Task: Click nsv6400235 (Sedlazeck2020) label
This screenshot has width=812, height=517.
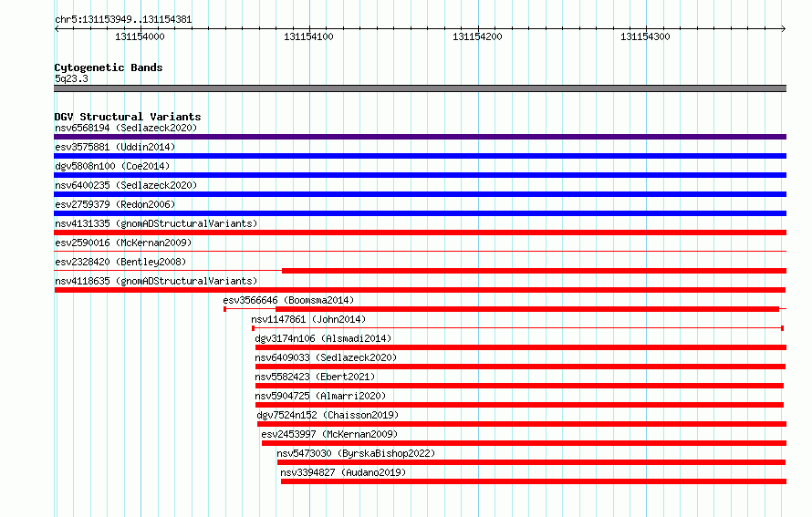Action: tap(126, 185)
